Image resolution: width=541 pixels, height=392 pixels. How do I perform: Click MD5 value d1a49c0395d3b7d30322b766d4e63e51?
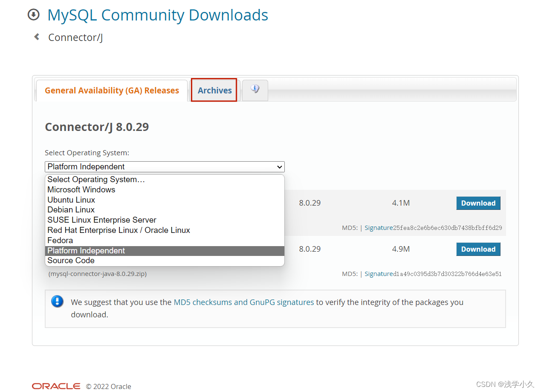tap(447, 274)
